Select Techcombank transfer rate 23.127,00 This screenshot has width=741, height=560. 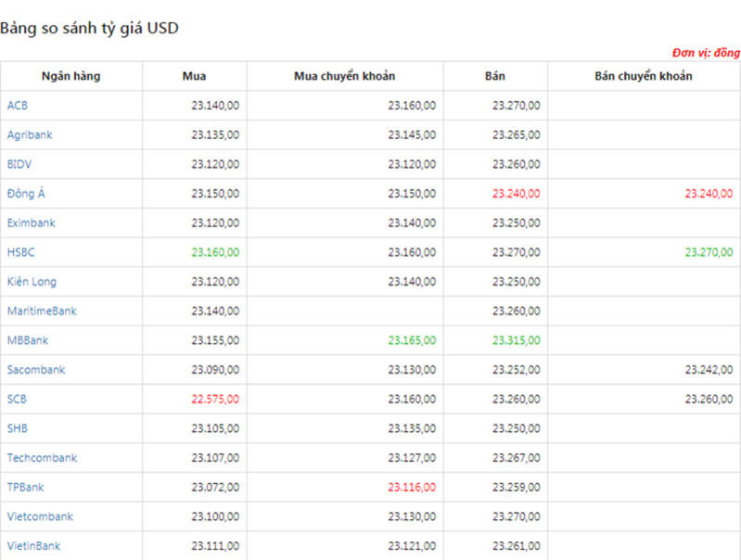coord(412,457)
